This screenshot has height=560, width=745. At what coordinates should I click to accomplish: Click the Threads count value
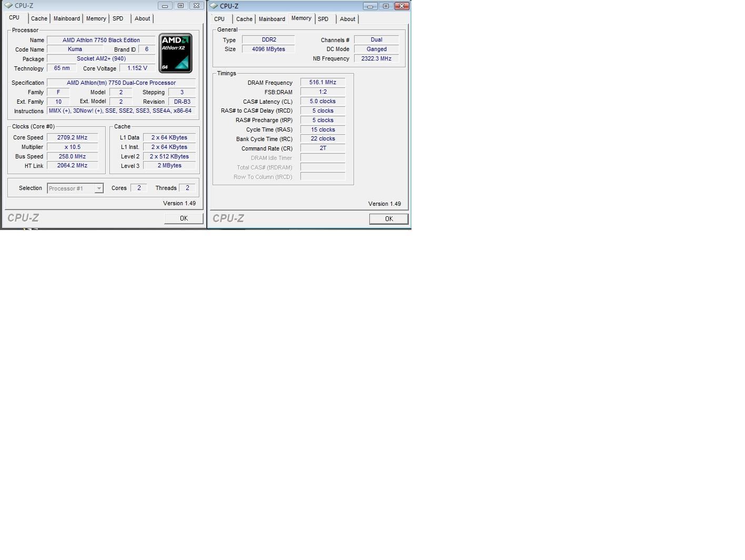187,188
